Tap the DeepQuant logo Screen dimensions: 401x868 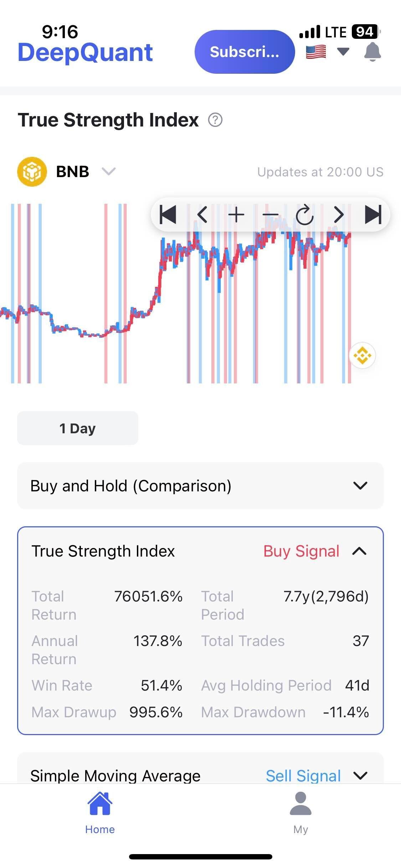(x=85, y=53)
